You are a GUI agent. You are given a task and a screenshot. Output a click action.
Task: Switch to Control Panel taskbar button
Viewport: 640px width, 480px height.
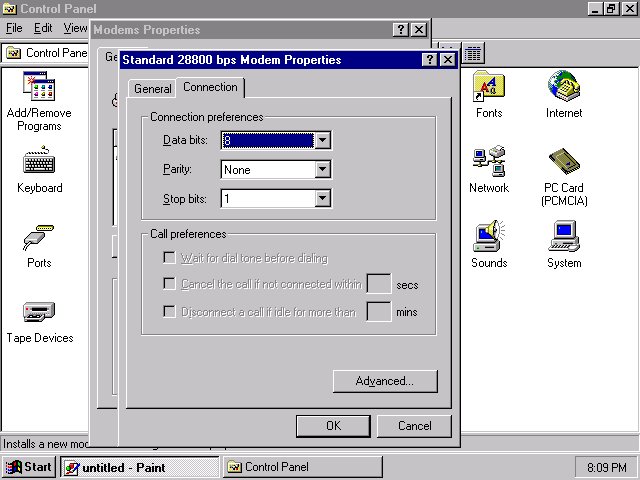tap(302, 467)
